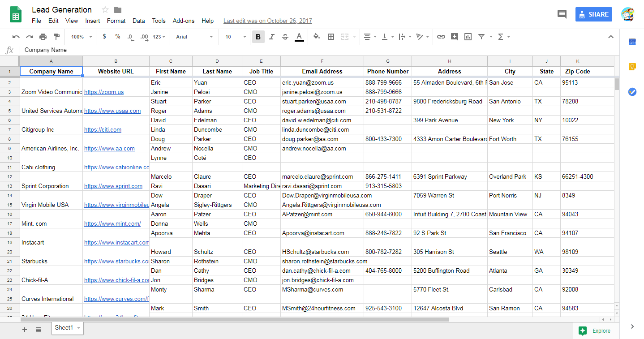Image resolution: width=644 pixels, height=339 pixels.
Task: Open the Explore panel button
Action: click(x=596, y=331)
